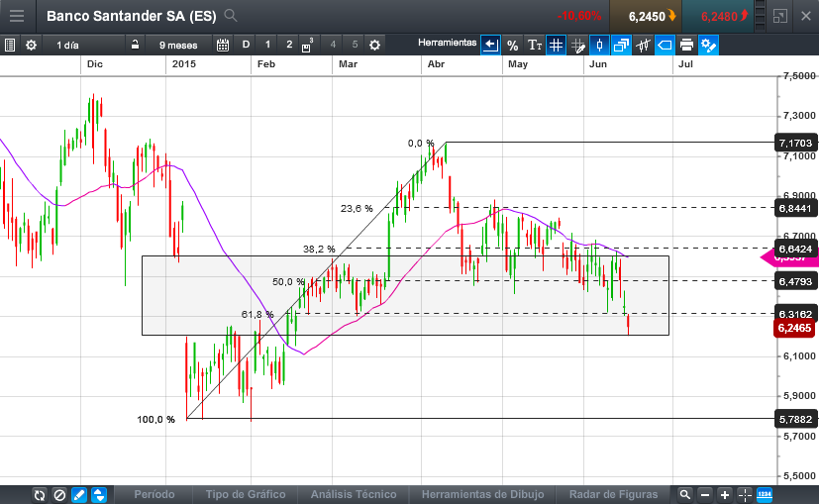The height and width of the screenshot is (504, 819).
Task: Open the 1 día interval dropdown
Action: pos(68,45)
